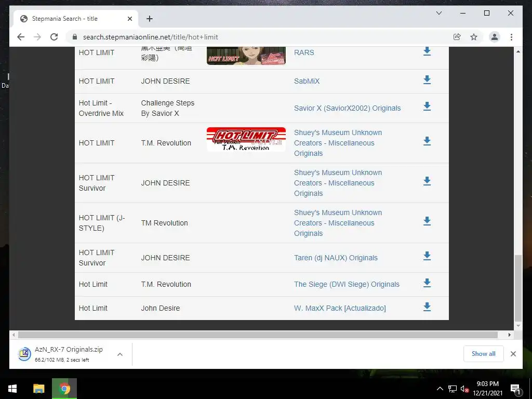Open Shuey's Museum link in HOT LIMIT (J-STYLE) row

tap(338, 223)
